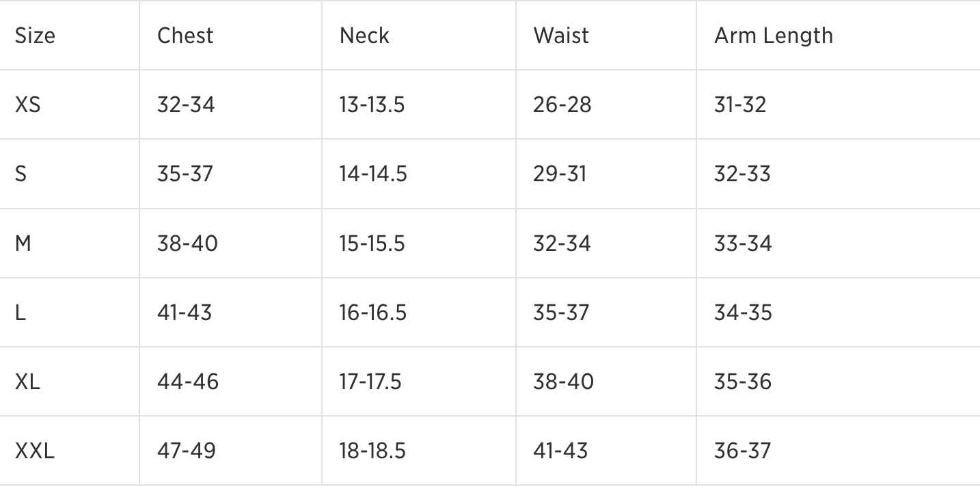Select the M size row label
This screenshot has width=980, height=487.
[x=23, y=243]
